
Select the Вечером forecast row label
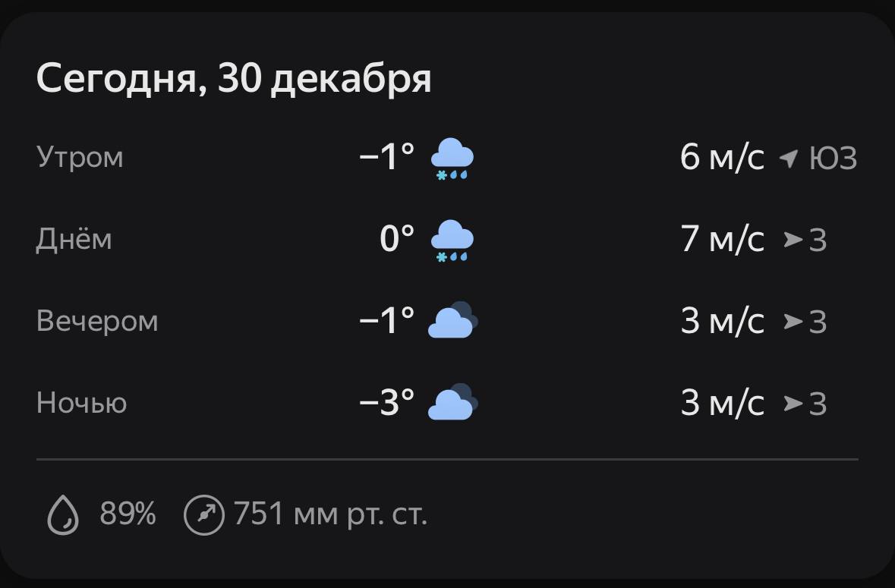click(97, 322)
